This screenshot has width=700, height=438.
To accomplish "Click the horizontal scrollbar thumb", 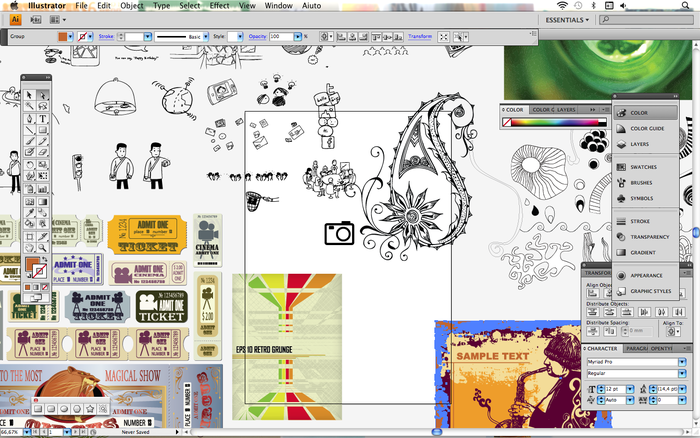I will click(x=437, y=432).
